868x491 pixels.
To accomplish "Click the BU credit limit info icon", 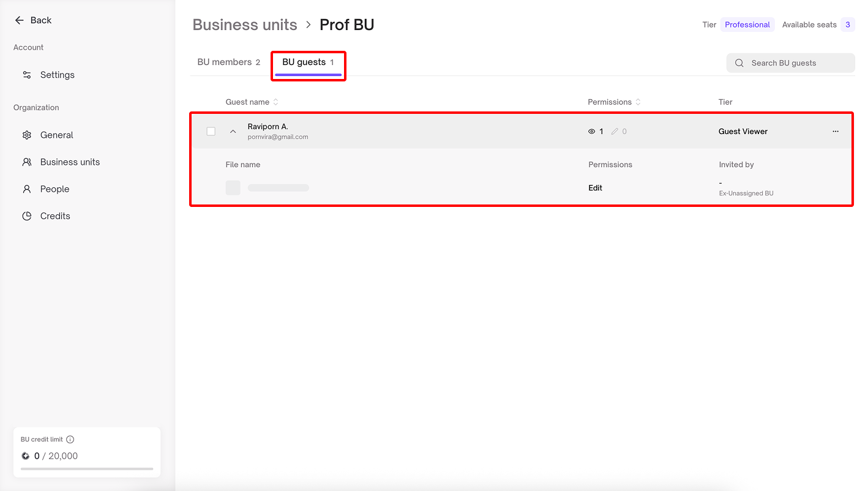I will (x=70, y=440).
